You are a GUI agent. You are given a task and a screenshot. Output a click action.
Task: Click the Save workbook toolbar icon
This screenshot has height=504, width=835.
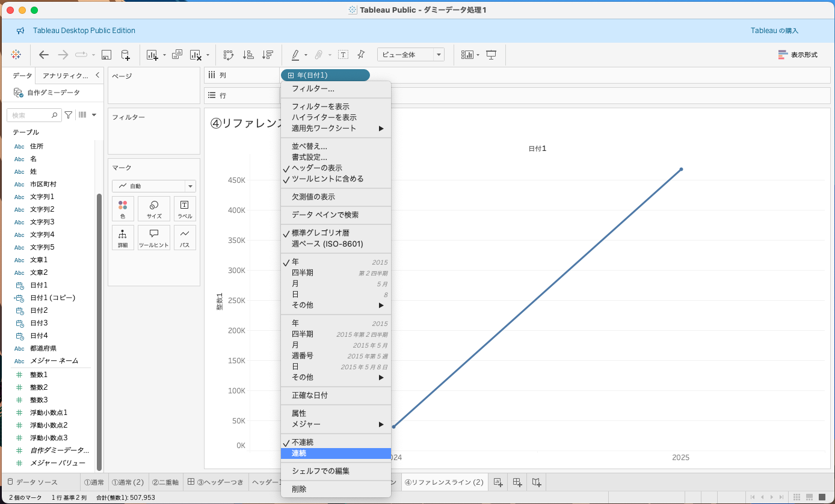coord(106,55)
